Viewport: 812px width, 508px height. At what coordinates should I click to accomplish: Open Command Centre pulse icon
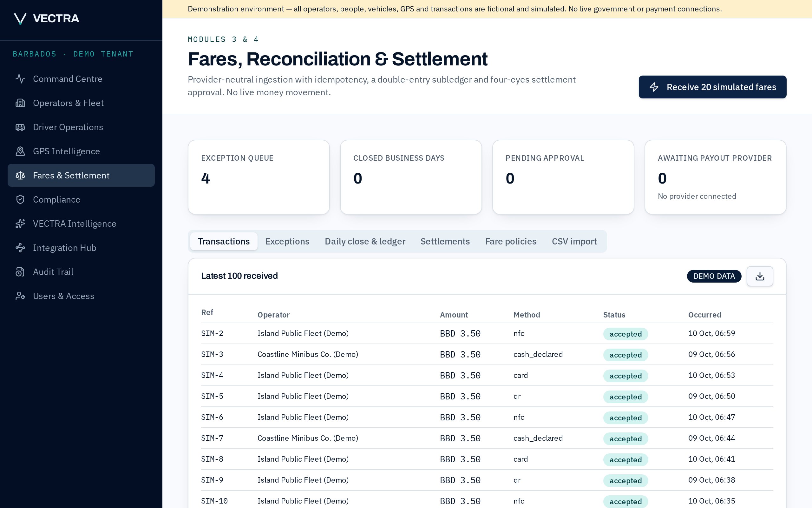(20, 79)
